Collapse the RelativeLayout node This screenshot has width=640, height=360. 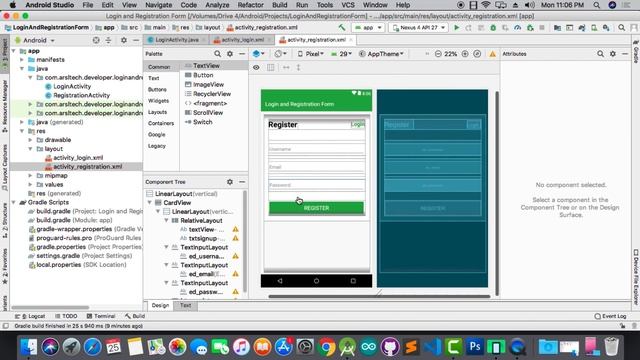tap(167, 221)
